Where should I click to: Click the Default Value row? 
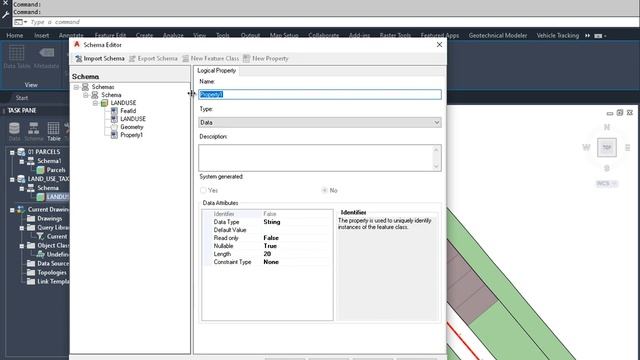coord(267,230)
